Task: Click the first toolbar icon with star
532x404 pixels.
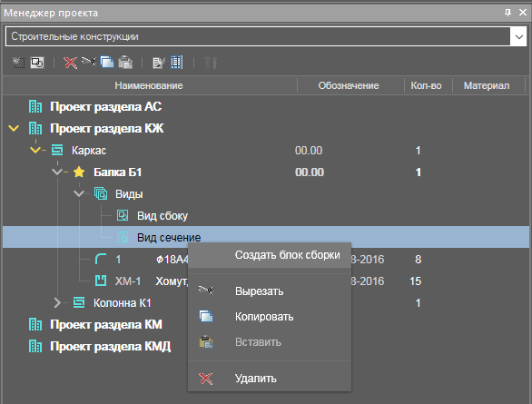Action: [19, 63]
